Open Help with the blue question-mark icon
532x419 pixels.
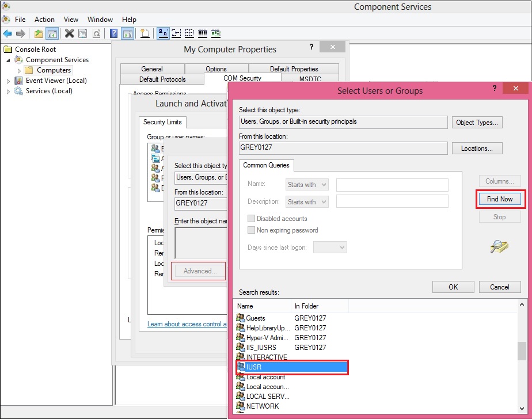pos(113,33)
